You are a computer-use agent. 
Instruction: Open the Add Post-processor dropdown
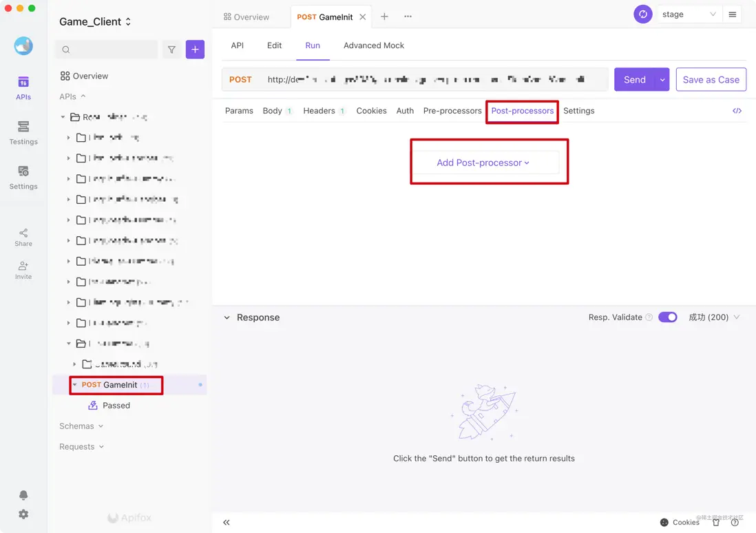tap(483, 163)
